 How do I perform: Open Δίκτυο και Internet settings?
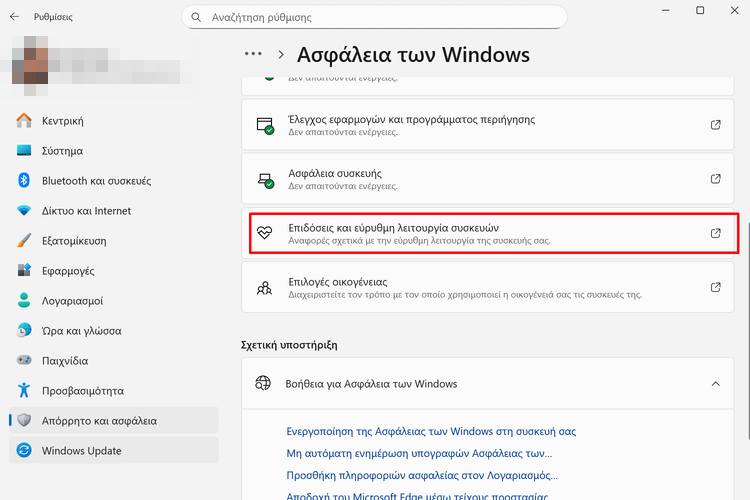pyautogui.click(x=86, y=211)
